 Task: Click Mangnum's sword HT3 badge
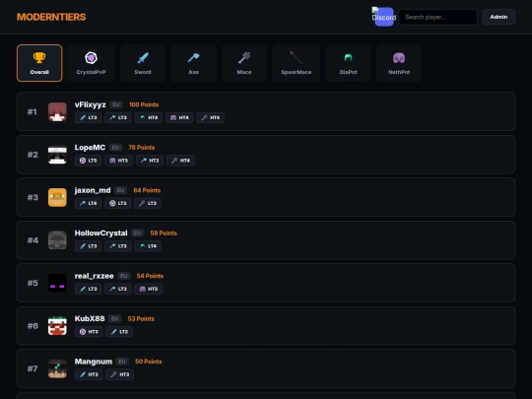(x=89, y=374)
